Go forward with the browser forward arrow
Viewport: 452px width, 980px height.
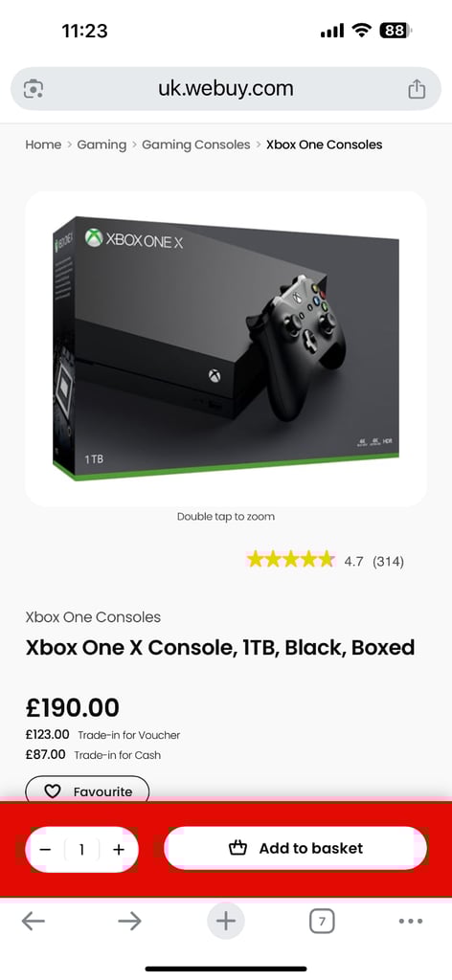(129, 921)
